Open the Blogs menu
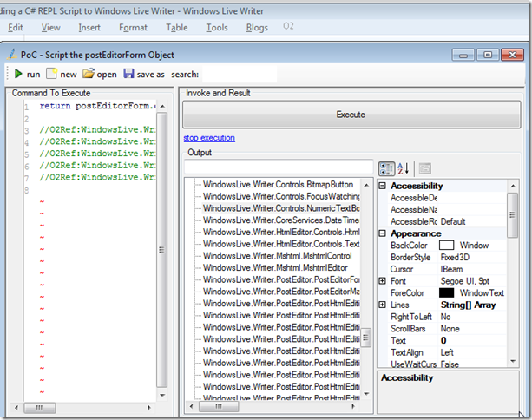 [x=257, y=28]
